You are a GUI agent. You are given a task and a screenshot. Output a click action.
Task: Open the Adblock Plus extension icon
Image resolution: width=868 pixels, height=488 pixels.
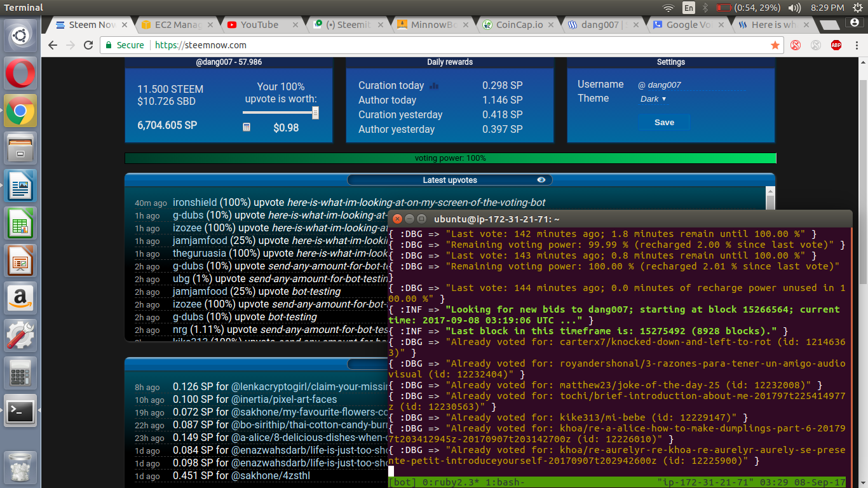pos(836,45)
